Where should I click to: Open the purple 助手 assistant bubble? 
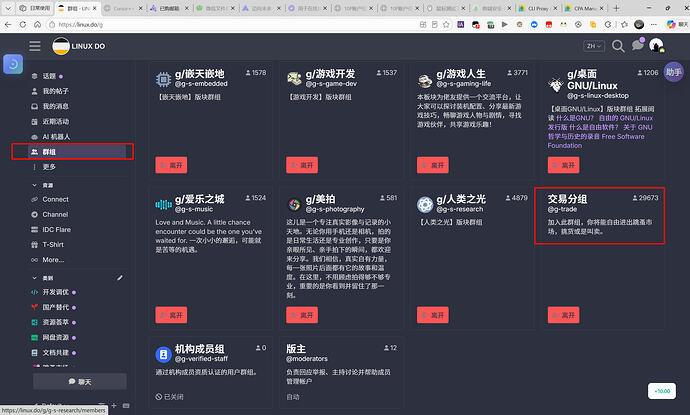click(x=673, y=72)
